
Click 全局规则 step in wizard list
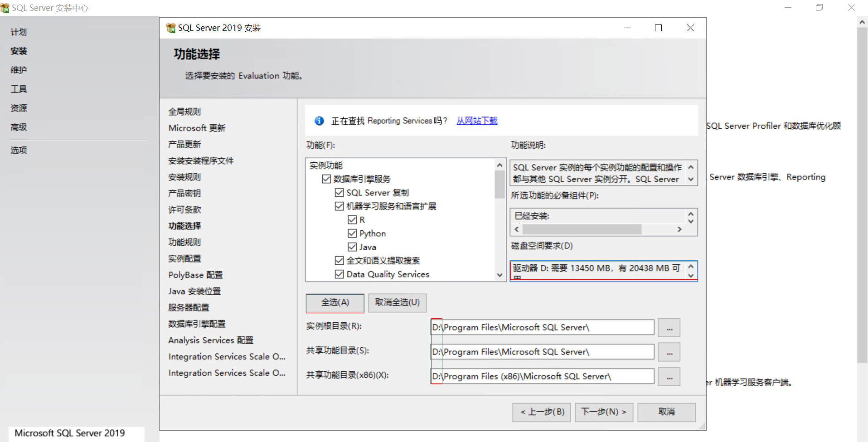(x=184, y=112)
